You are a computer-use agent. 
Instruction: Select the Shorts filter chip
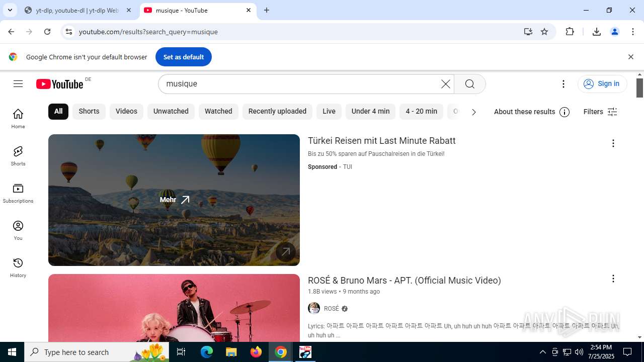click(x=89, y=112)
